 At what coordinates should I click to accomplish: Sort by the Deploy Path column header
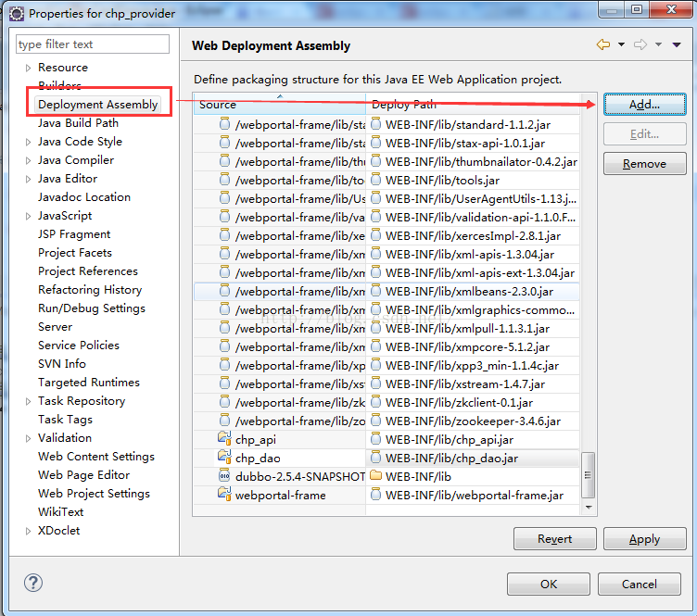[473, 105]
